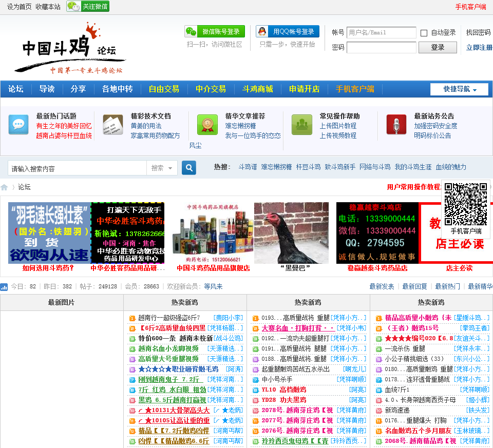The width and height of the screenshot is (493, 448).
Task: Click the 立即注册 link
Action: (x=479, y=47)
